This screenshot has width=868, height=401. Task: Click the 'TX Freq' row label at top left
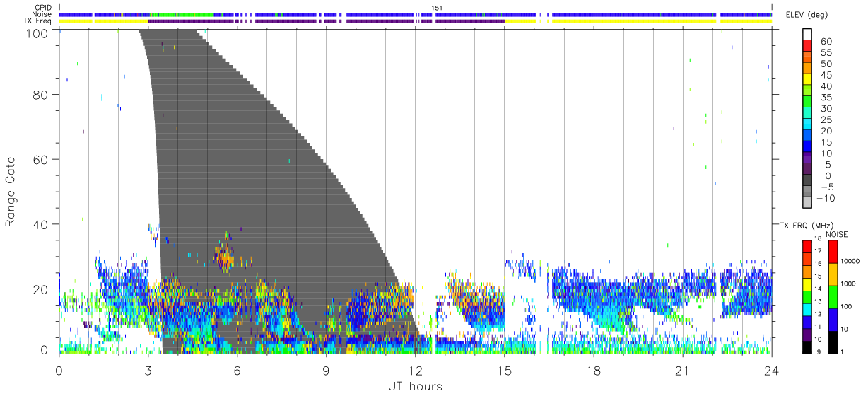pos(37,21)
